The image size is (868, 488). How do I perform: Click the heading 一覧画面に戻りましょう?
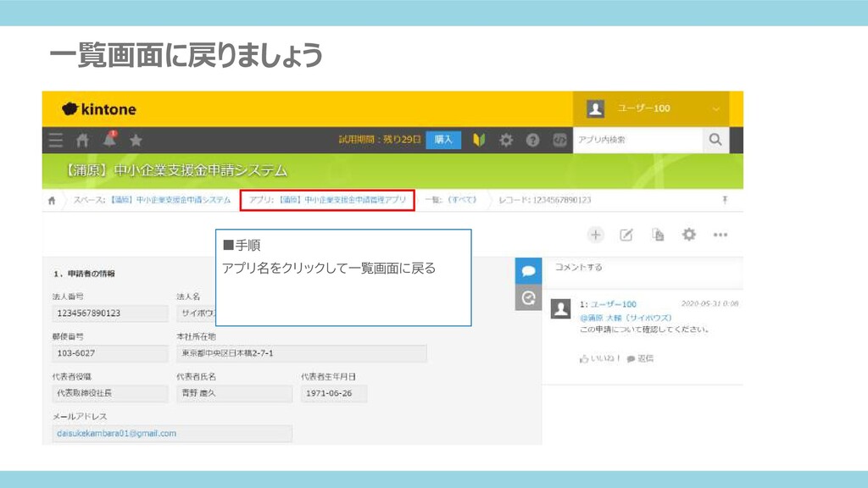(x=186, y=55)
